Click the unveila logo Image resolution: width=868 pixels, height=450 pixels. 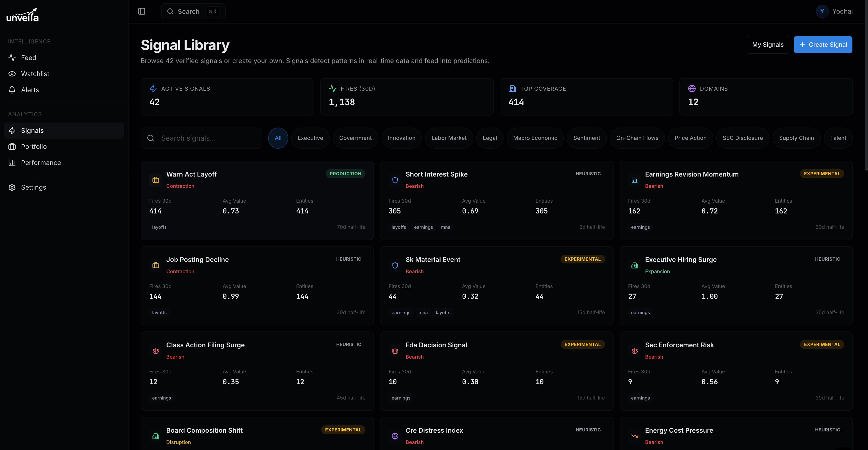pyautogui.click(x=23, y=15)
